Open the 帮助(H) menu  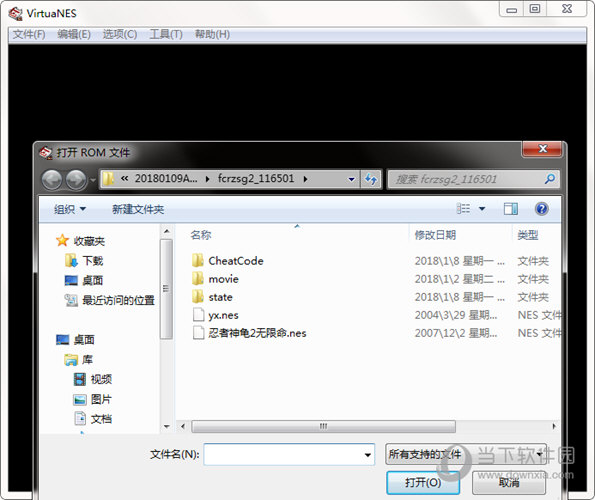[212, 35]
